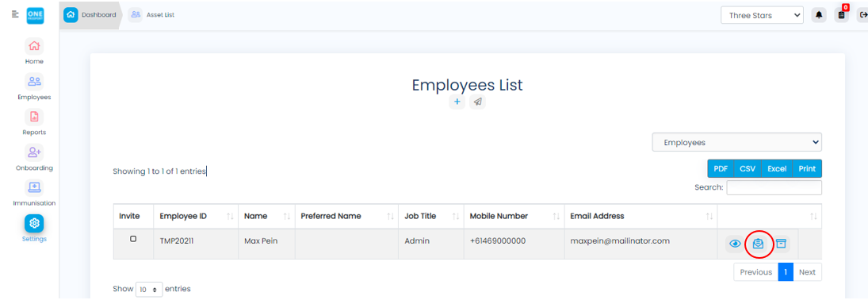
Task: Sort by Job Title column
Action: pos(430,216)
